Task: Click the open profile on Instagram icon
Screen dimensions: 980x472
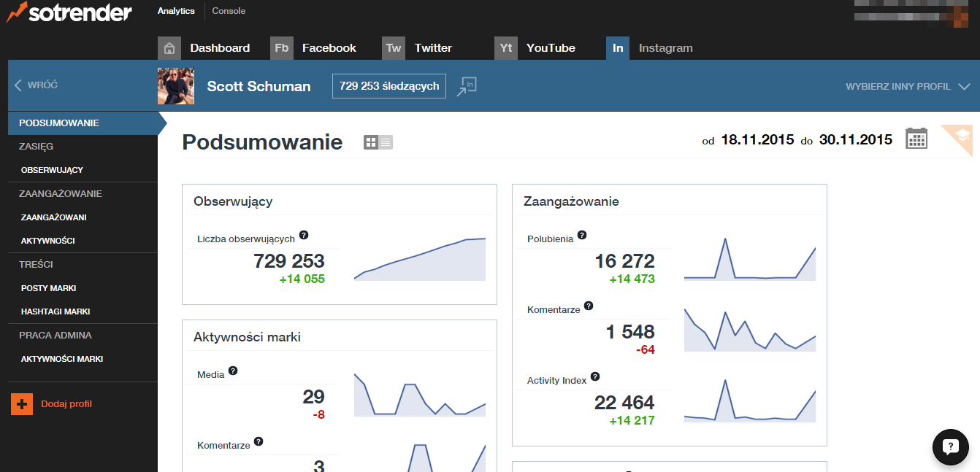Action: point(467,86)
